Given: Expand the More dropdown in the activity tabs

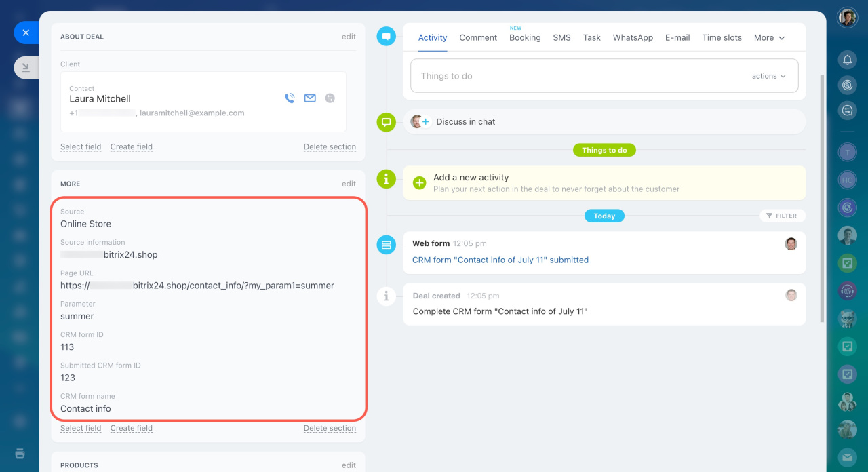Looking at the screenshot, I should click(x=769, y=38).
